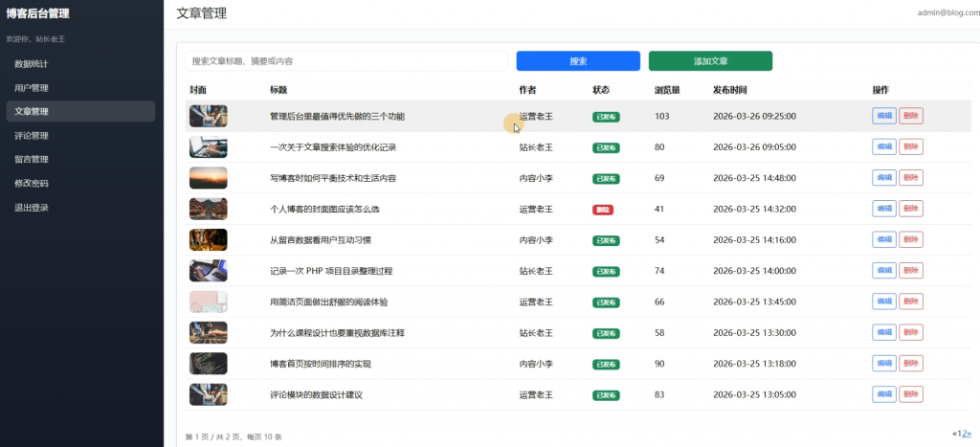Click title 为什么课程设计也要重视数据库注释
Screen dimensions: 980x447
(x=338, y=333)
